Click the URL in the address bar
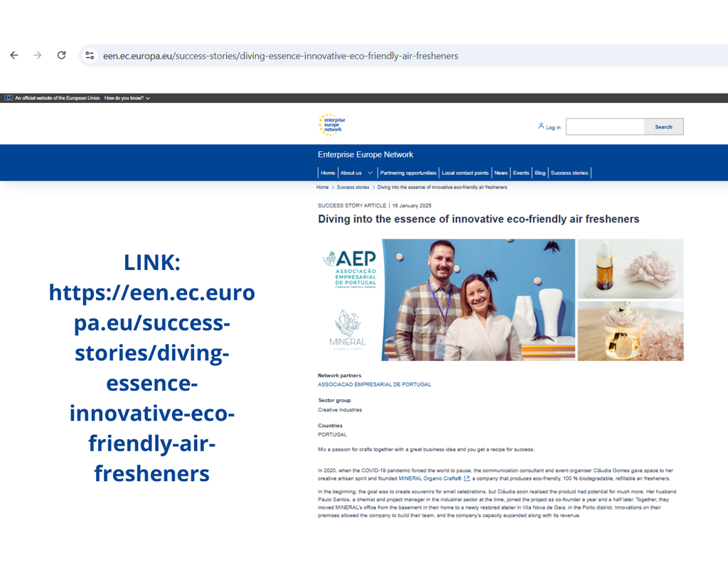The height and width of the screenshot is (582, 728). pyautogui.click(x=280, y=55)
